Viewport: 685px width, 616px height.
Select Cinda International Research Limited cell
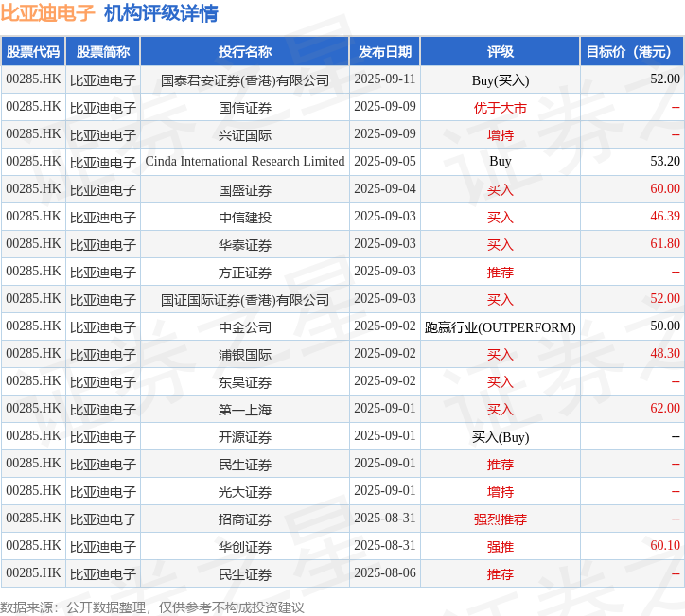tap(245, 162)
